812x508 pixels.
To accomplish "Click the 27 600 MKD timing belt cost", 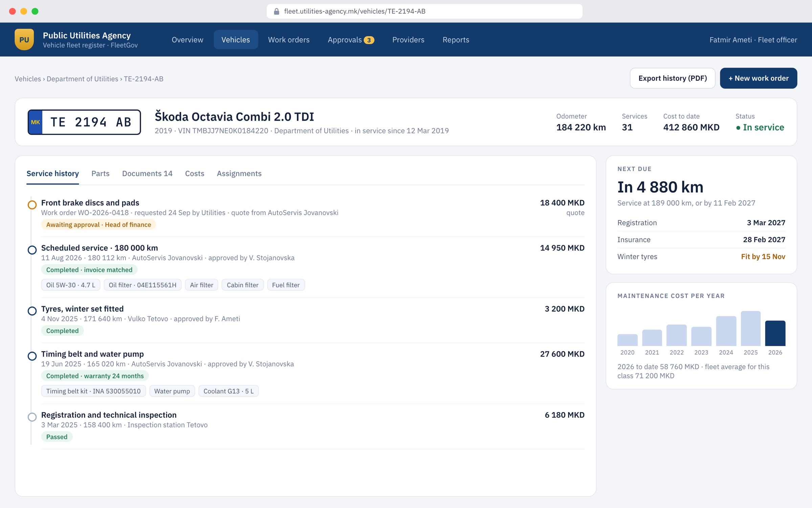I will (562, 354).
